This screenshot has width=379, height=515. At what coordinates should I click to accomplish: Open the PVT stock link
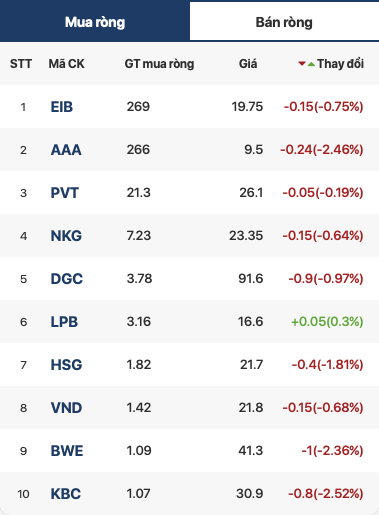(x=65, y=193)
